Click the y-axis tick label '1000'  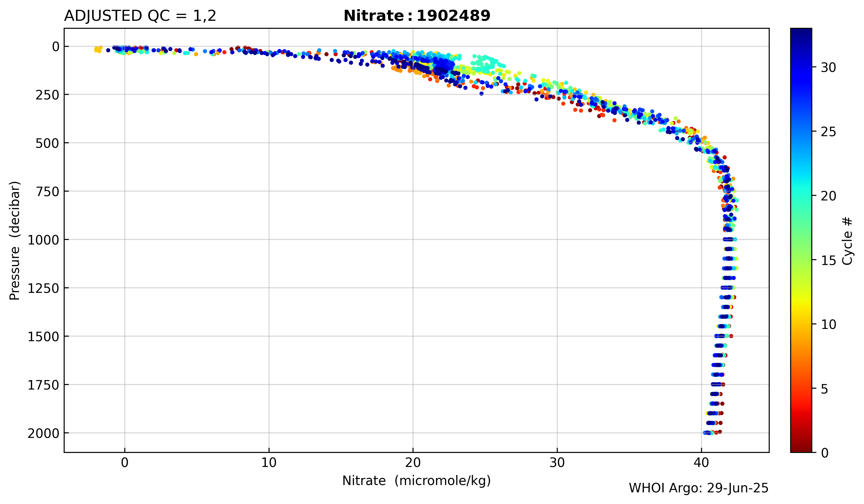[x=43, y=240]
